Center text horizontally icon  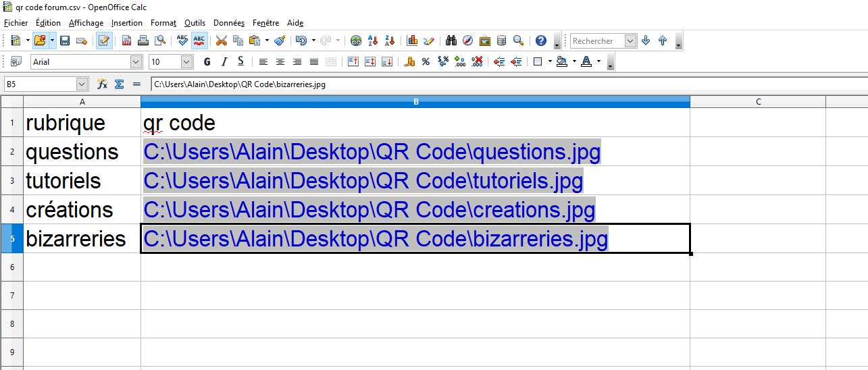click(x=280, y=61)
